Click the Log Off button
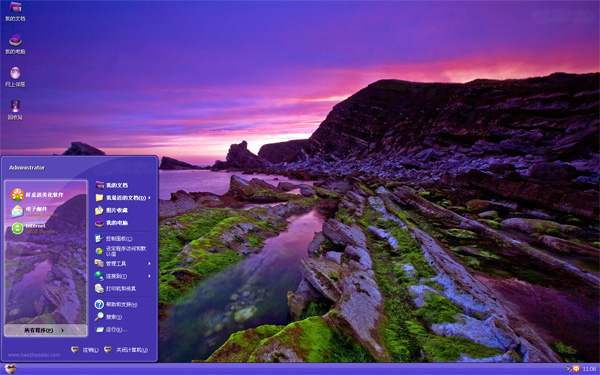Image resolution: width=600 pixels, height=375 pixels. point(85,350)
